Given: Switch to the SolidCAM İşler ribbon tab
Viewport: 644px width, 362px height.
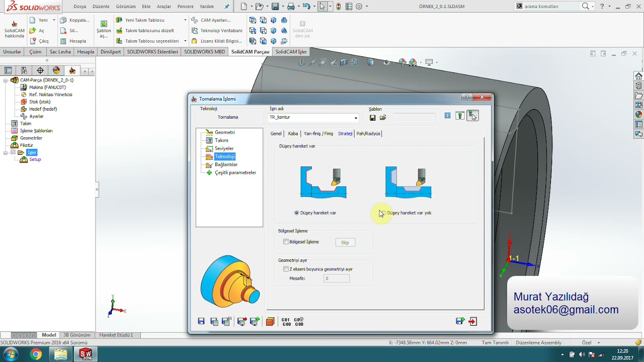Looking at the screenshot, I should (291, 52).
